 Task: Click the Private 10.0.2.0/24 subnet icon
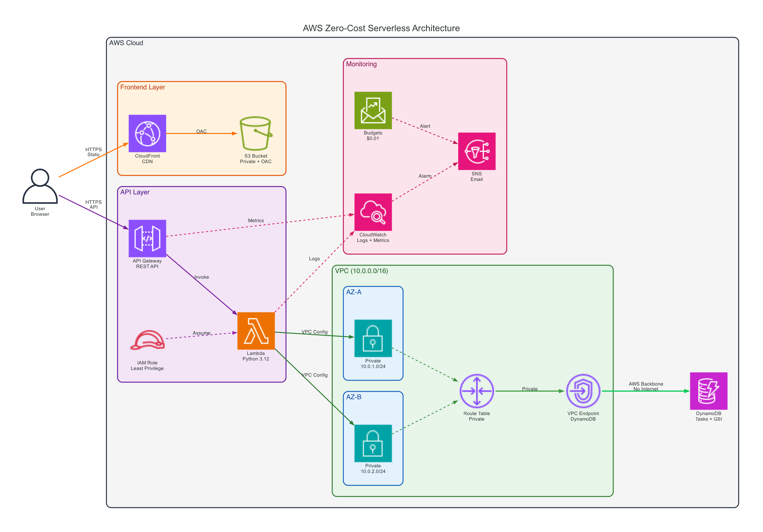click(373, 443)
